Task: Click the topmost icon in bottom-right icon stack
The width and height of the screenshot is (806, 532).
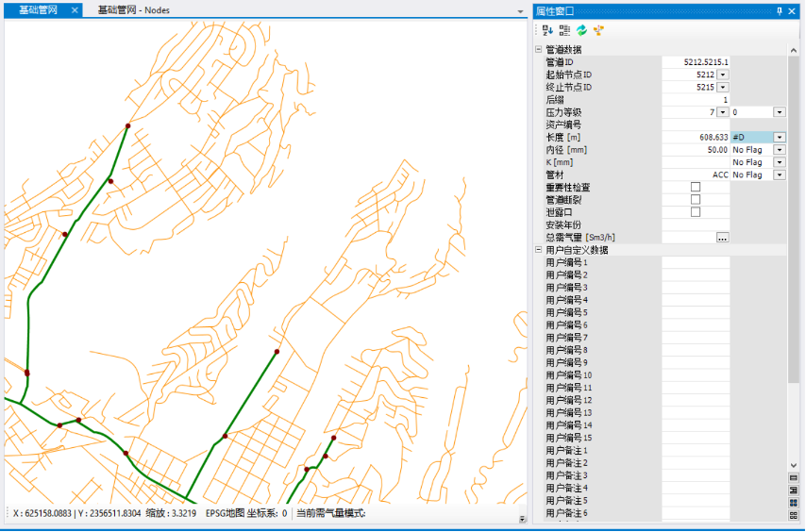Action: (793, 478)
